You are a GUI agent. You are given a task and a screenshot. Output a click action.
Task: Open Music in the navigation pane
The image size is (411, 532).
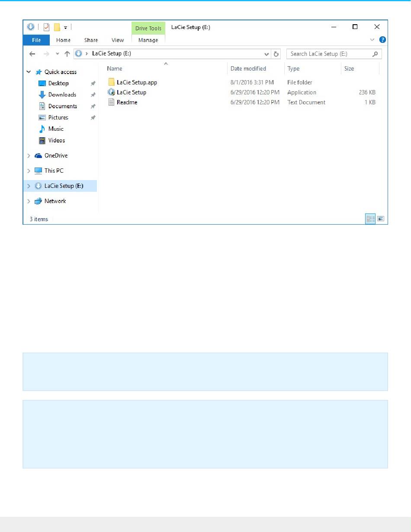pos(56,129)
